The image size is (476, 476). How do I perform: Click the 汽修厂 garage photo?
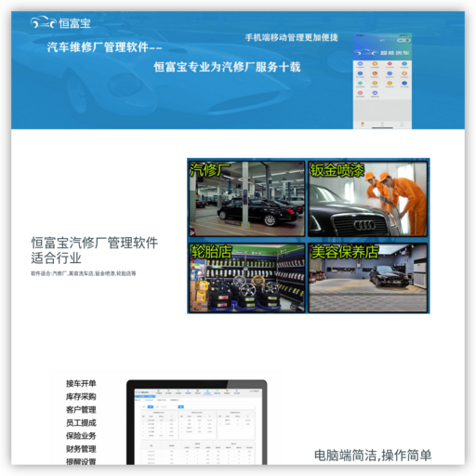tap(247, 199)
